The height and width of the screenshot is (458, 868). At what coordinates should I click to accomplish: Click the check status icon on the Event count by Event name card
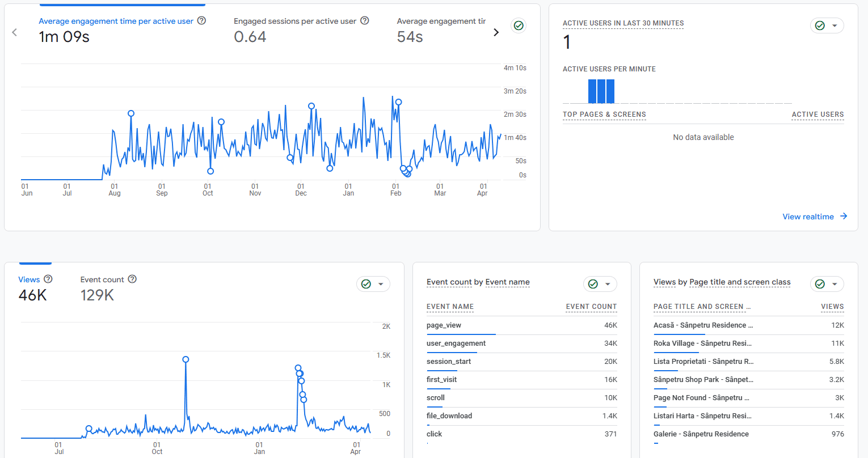point(593,284)
